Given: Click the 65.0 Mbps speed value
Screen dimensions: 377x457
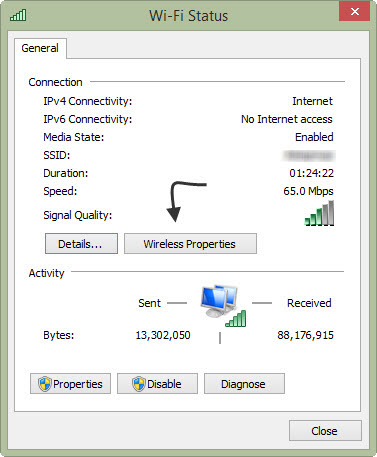Looking at the screenshot, I should [x=308, y=191].
